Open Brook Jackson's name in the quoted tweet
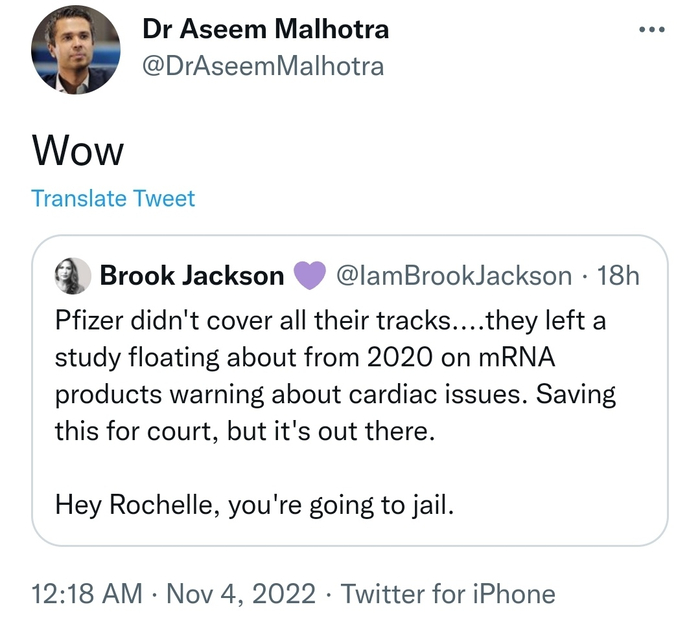700x620 pixels. 192,276
